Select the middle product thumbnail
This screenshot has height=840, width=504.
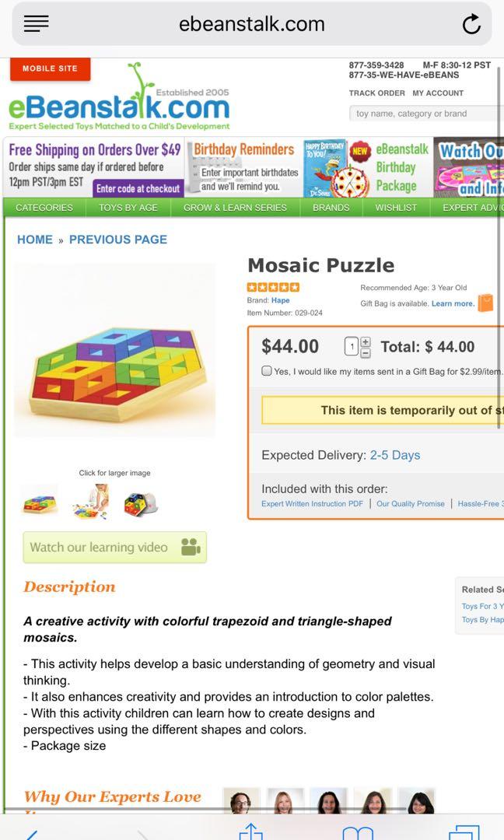90,501
